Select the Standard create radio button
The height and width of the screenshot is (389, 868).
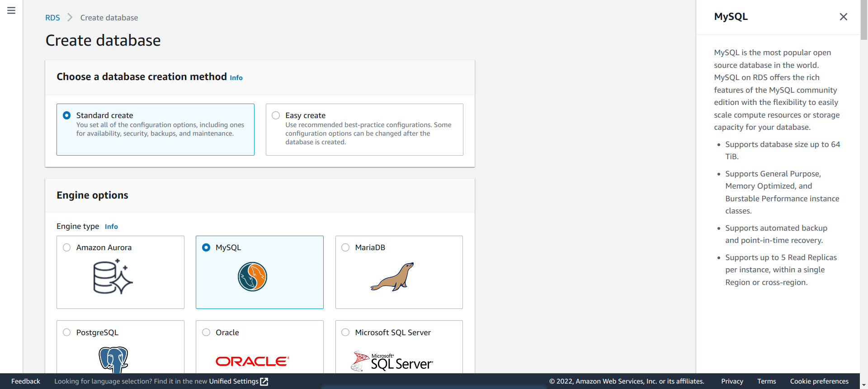[x=67, y=115]
